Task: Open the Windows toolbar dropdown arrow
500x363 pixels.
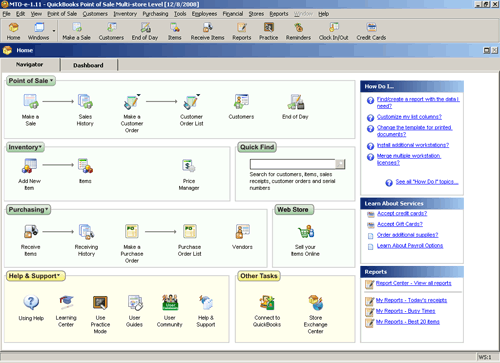Action: [54, 31]
